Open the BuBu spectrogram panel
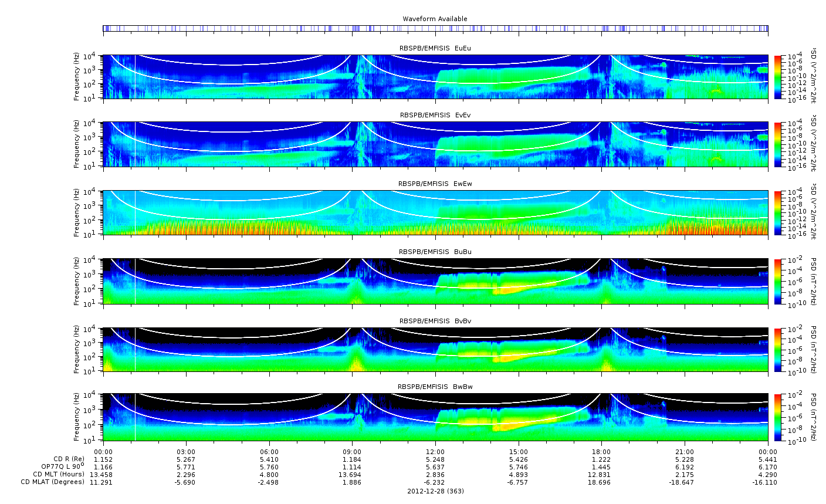This screenshot has width=826, height=504. coord(435,281)
